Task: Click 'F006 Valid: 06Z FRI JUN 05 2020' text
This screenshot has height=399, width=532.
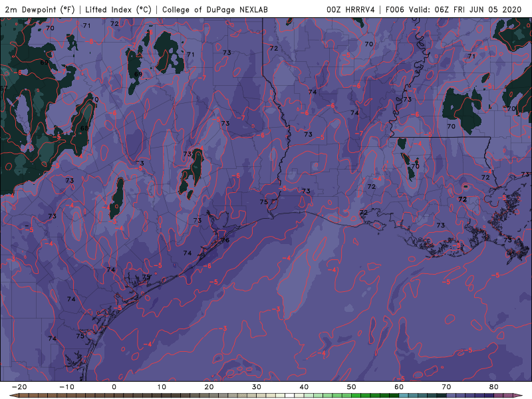Action: tap(454, 10)
